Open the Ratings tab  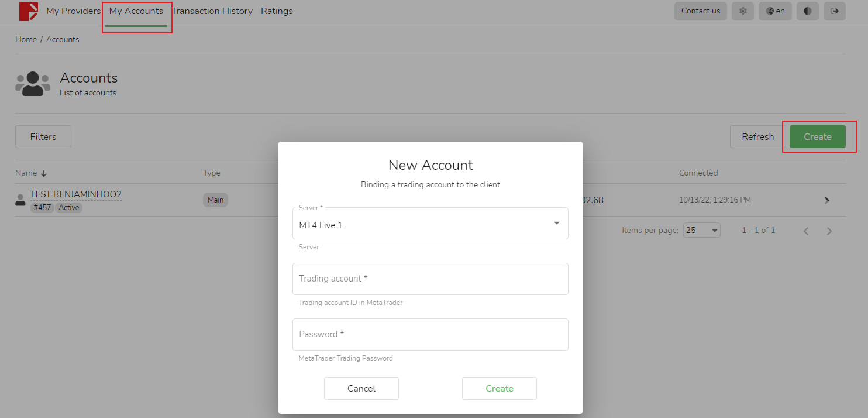point(277,11)
